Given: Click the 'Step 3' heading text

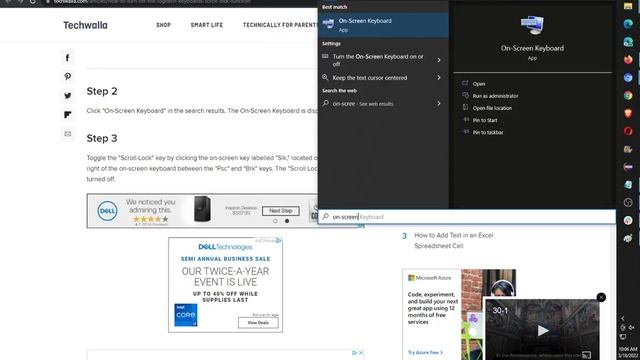Looking at the screenshot, I should point(102,138).
